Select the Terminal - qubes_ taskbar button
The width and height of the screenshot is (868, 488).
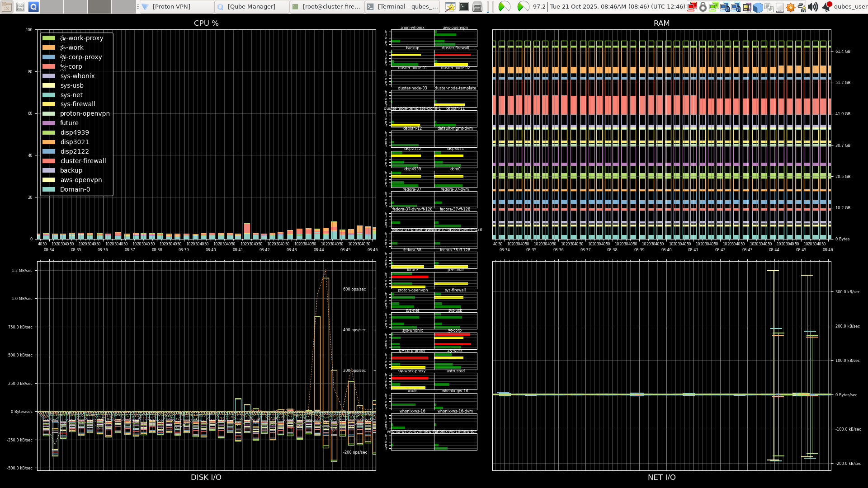tap(402, 7)
